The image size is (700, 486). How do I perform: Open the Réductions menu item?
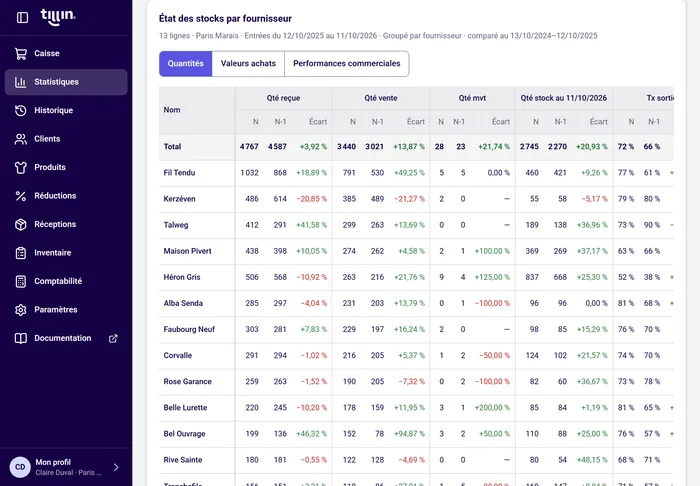66,196
